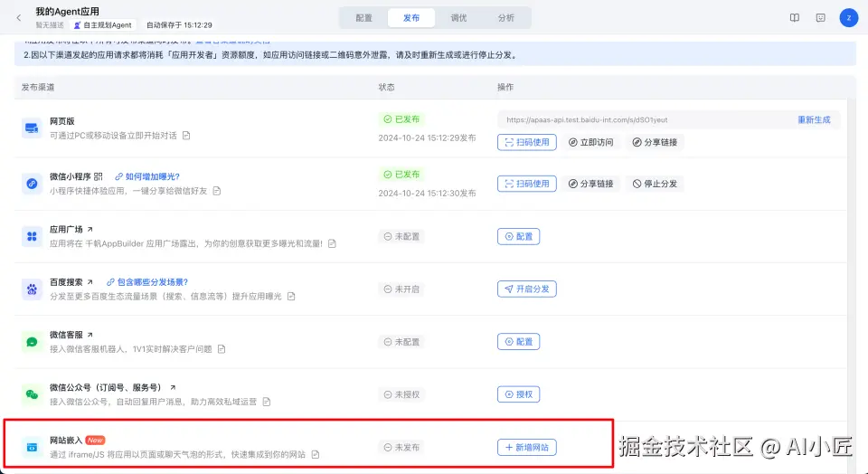Open the QR code icon beside 微信小程序
868x474 pixels.
click(98, 176)
